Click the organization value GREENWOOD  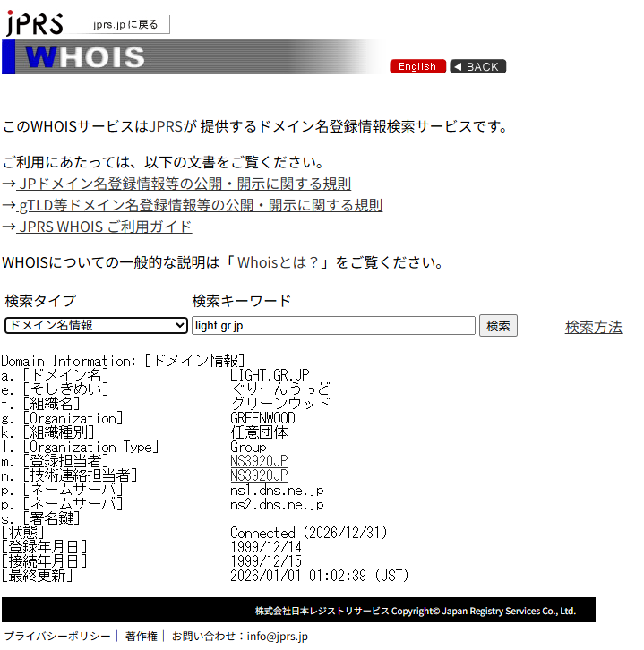pyautogui.click(x=262, y=418)
